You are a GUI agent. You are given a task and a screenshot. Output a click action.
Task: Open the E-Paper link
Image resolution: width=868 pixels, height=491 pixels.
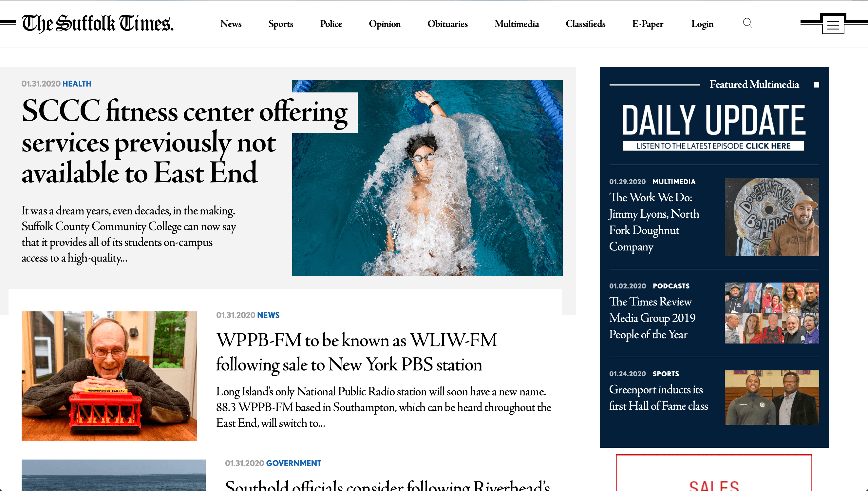tap(648, 24)
